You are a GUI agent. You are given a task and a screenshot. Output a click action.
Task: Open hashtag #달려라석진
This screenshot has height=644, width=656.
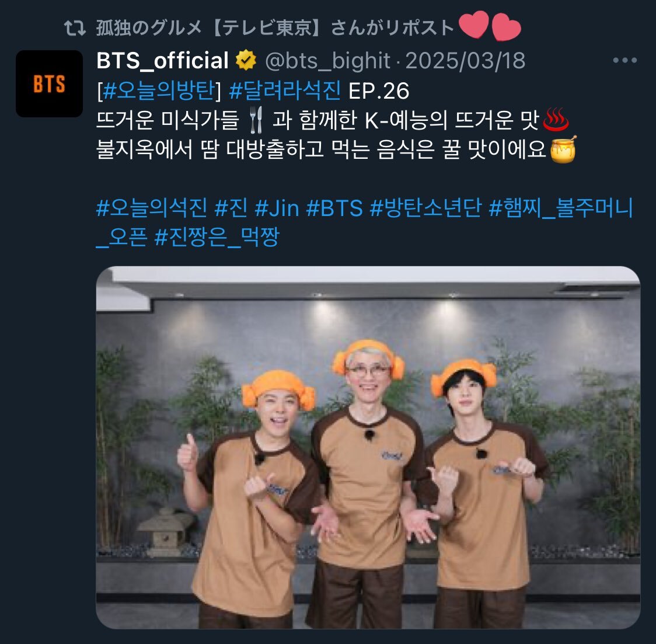click(285, 90)
